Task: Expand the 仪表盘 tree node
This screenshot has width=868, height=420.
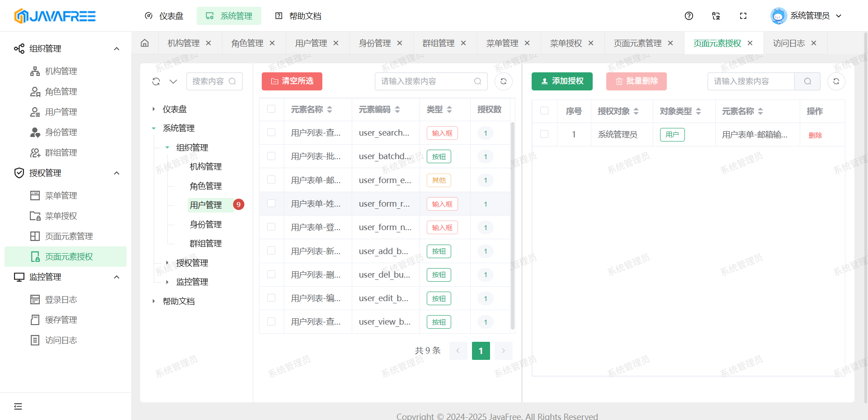Action: tap(154, 109)
